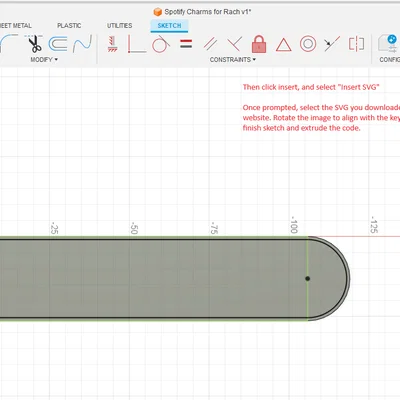The width and height of the screenshot is (400, 400).
Task: Apply the Equal constraint
Action: (x=186, y=44)
